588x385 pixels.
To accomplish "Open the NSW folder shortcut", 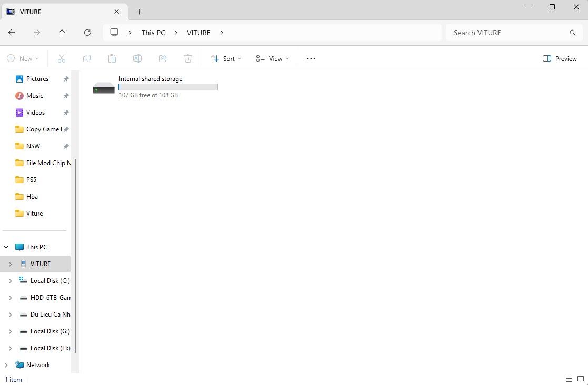I will pos(33,146).
